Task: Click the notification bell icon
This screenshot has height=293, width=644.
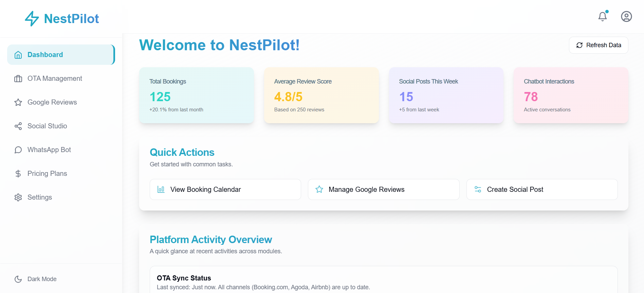Action: [x=602, y=16]
